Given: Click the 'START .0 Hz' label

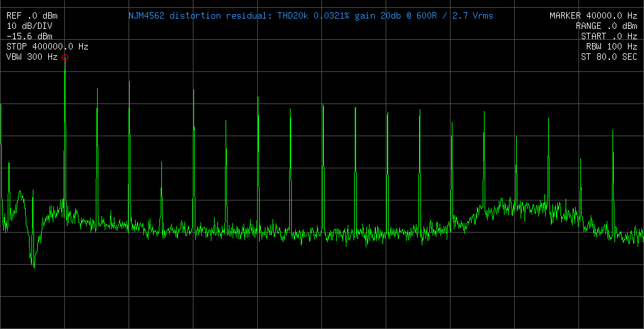Looking at the screenshot, I should pyautogui.click(x=609, y=37).
